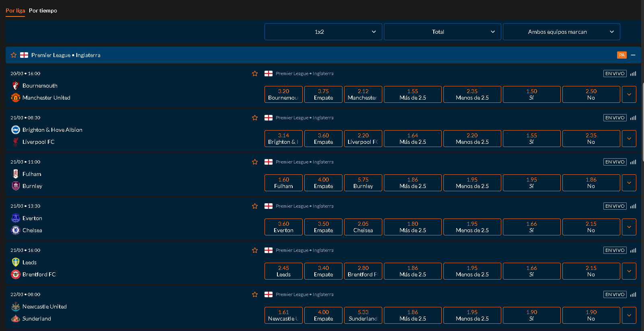644x331 pixels.
Task: Select Menos de 2.5 at 2.35
Action: [x=472, y=94]
